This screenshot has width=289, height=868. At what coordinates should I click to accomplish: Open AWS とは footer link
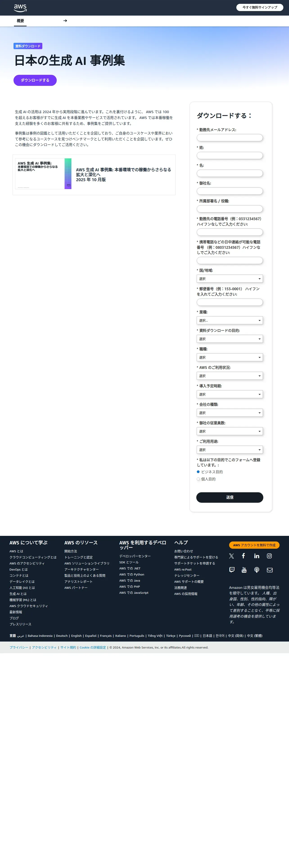coord(16,551)
